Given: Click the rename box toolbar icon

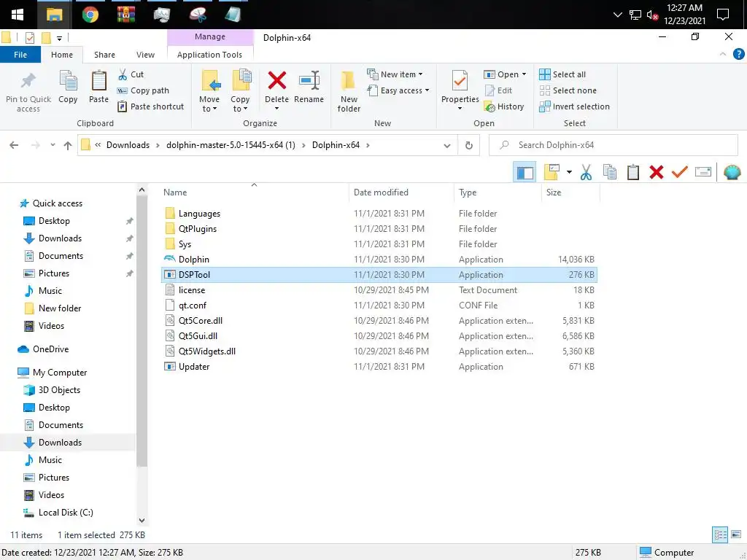Looking at the screenshot, I should pyautogui.click(x=703, y=172).
